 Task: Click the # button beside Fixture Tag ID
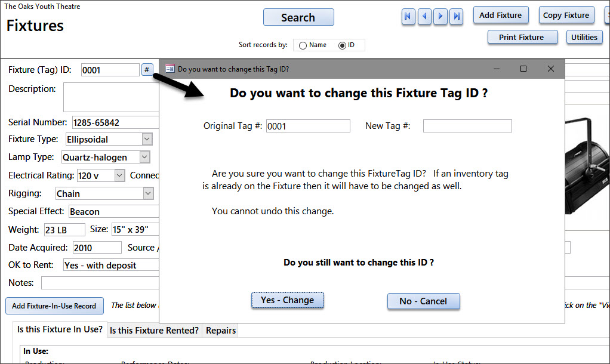[147, 70]
